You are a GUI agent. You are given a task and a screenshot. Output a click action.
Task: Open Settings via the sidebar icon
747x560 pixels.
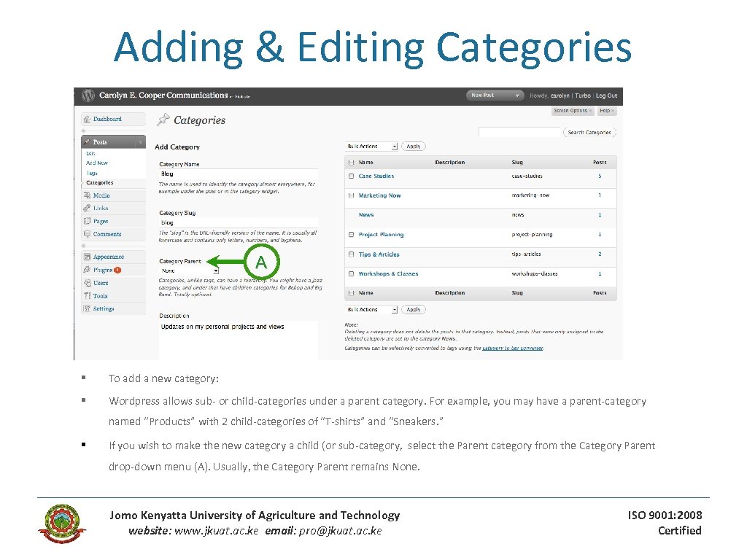pyautogui.click(x=85, y=309)
